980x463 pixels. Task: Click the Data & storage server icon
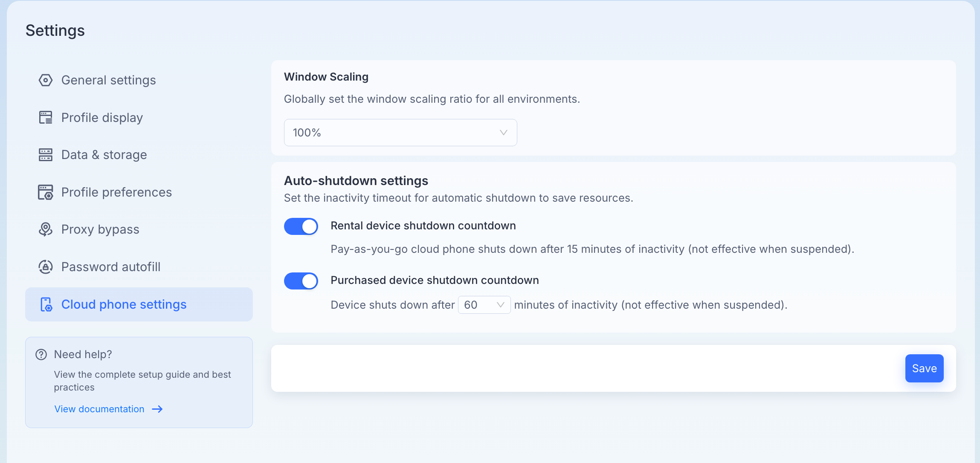(x=46, y=155)
